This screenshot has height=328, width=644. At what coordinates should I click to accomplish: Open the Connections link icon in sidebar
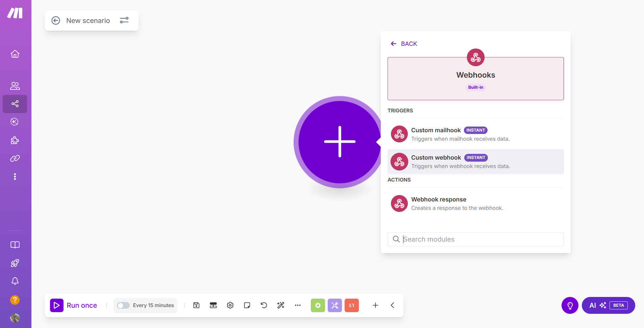(x=15, y=159)
